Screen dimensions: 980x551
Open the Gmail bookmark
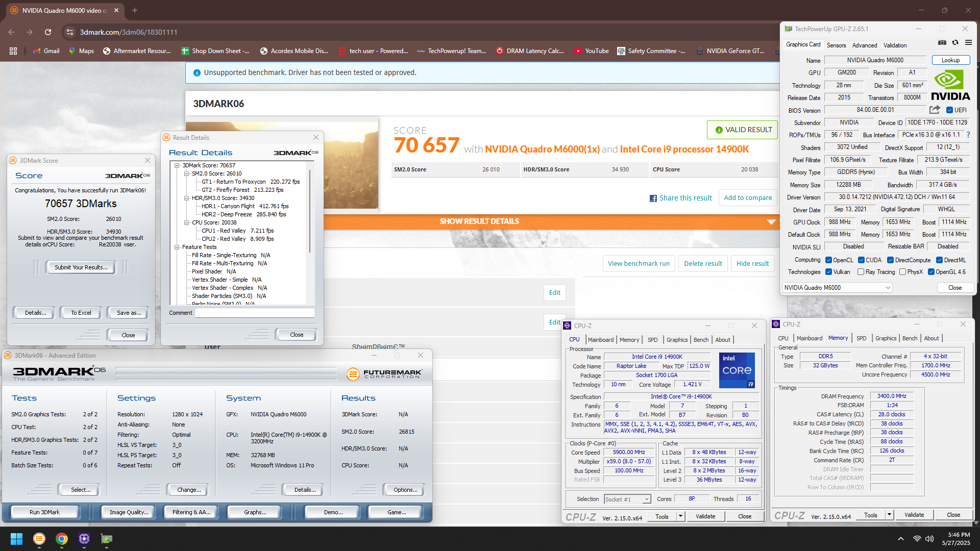click(46, 51)
